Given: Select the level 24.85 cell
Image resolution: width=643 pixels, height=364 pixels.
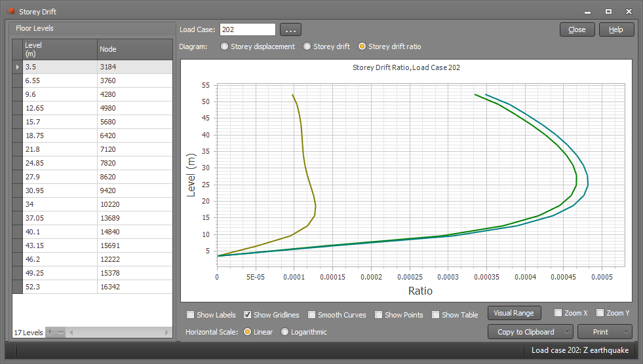Looking at the screenshot, I should [60, 163].
